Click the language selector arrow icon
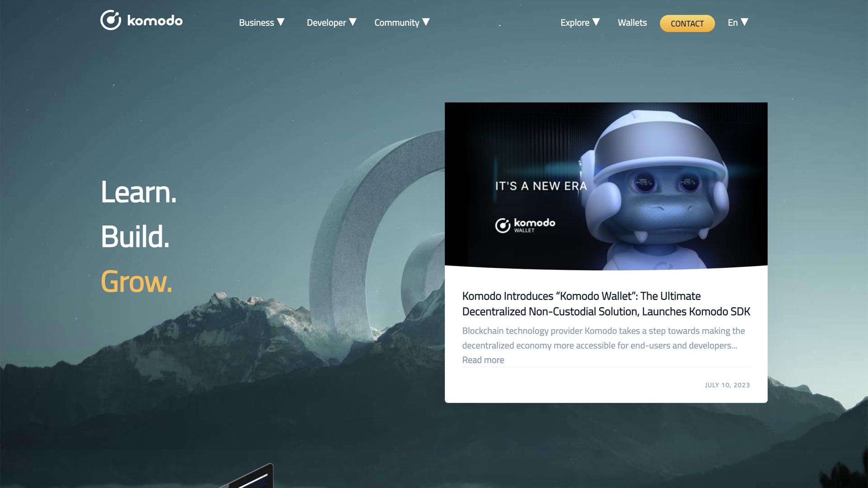This screenshot has width=868, height=488. 745,22
